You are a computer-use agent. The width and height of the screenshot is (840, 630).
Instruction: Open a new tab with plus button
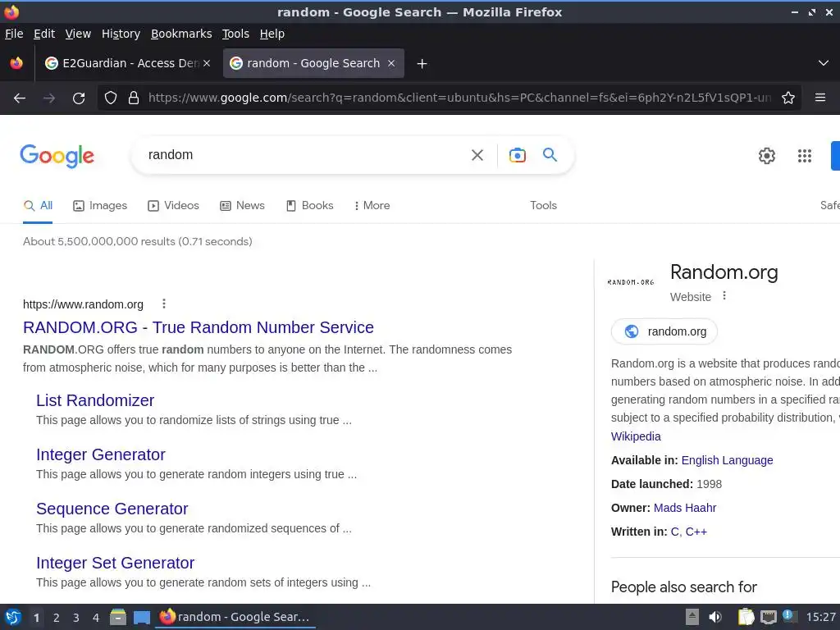coord(422,64)
